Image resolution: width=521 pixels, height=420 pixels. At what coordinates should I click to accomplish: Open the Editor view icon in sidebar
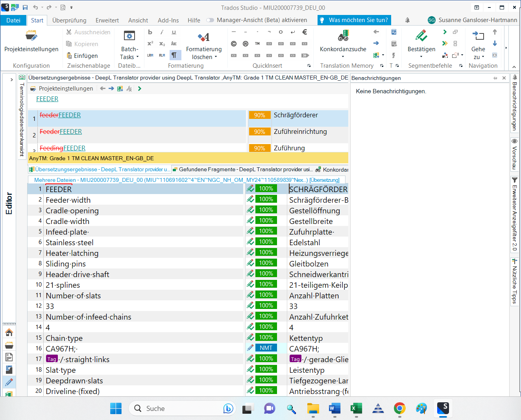click(x=9, y=382)
